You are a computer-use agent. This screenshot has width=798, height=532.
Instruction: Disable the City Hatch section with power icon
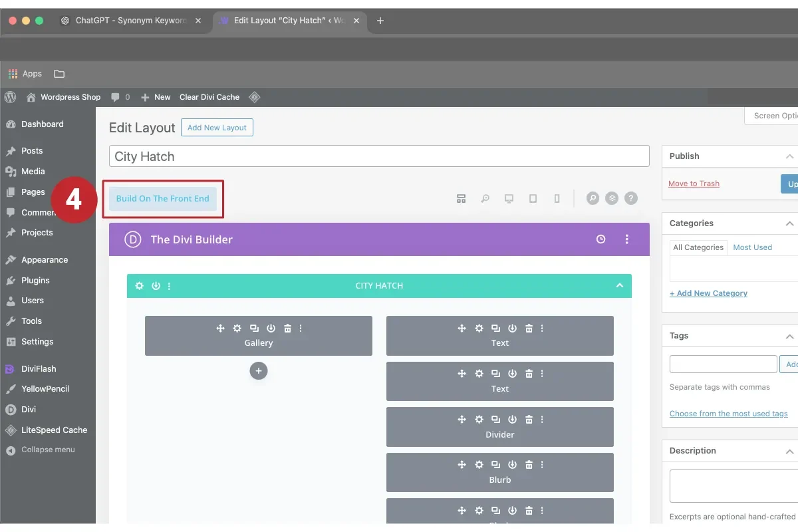pos(156,285)
